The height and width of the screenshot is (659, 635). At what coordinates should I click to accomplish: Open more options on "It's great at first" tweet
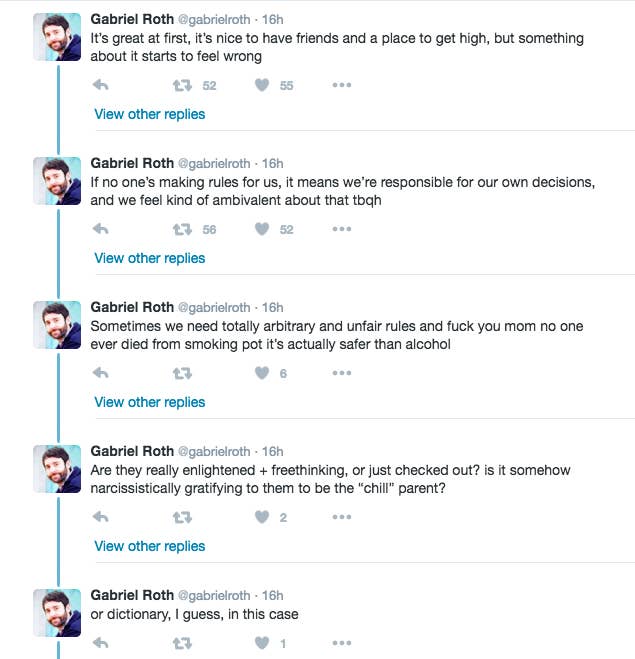342,85
